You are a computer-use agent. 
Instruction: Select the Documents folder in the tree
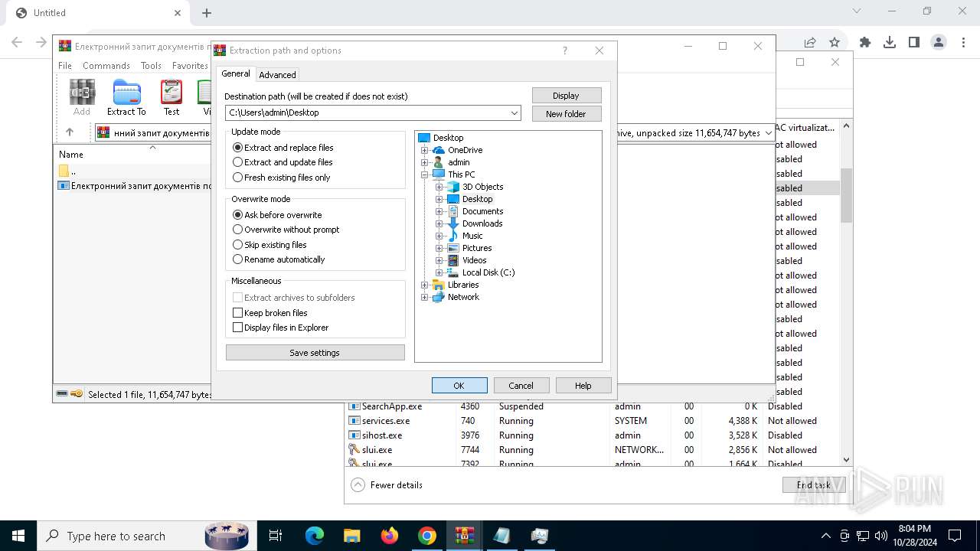click(482, 211)
